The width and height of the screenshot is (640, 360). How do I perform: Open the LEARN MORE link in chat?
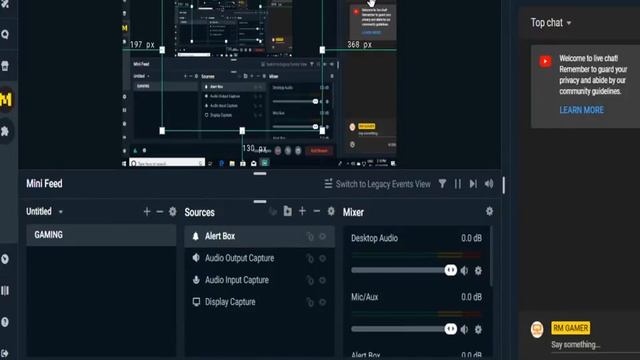pos(582,110)
